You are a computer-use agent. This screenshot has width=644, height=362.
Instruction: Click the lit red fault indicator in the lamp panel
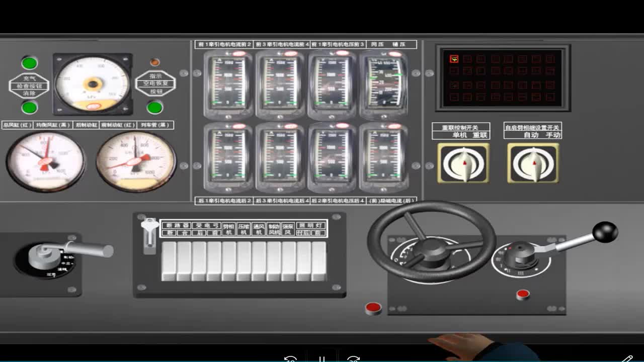point(454,59)
